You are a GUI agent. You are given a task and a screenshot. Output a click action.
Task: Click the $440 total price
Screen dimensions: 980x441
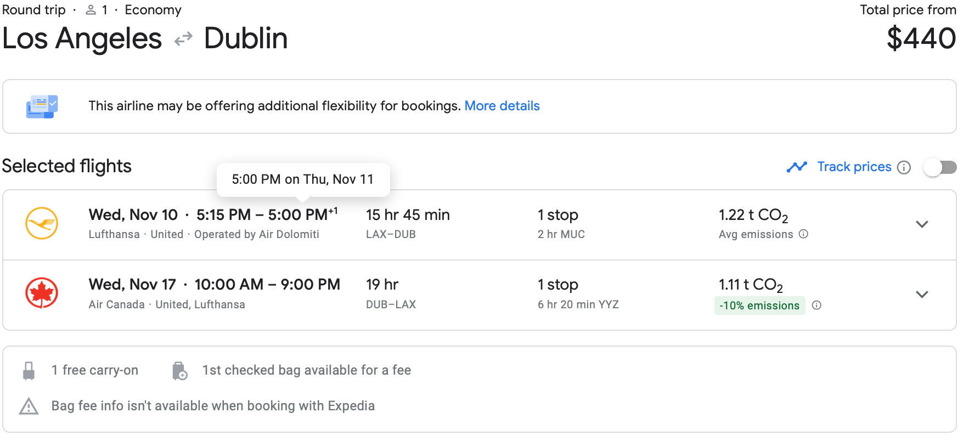[x=921, y=38]
